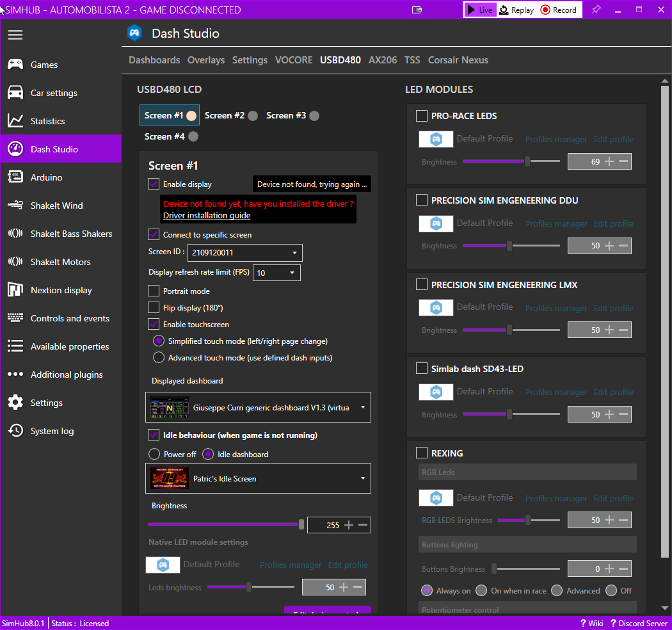The image size is (672, 630).
Task: Increase Screen #1 brightness with plus
Action: (349, 525)
